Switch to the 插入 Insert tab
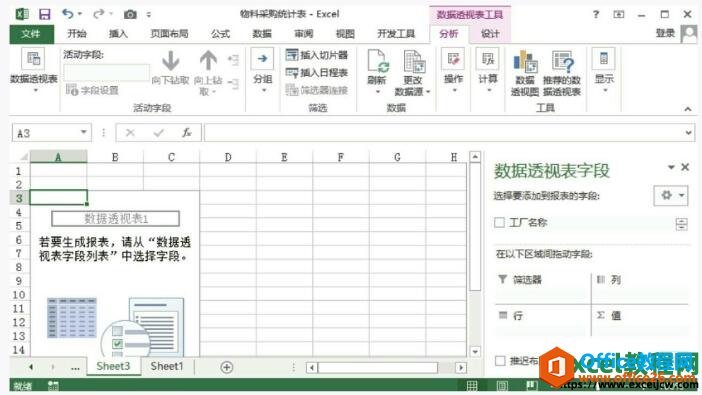702x395 pixels. tap(118, 34)
